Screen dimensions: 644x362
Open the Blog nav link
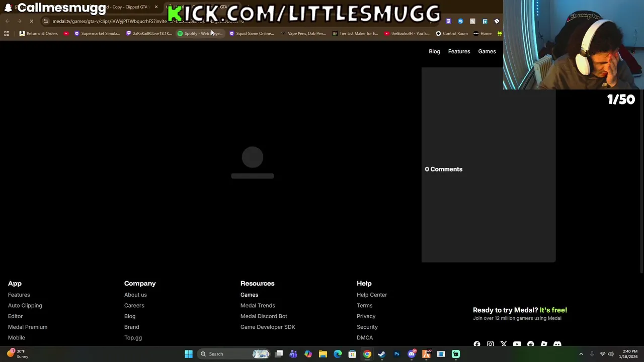click(434, 51)
